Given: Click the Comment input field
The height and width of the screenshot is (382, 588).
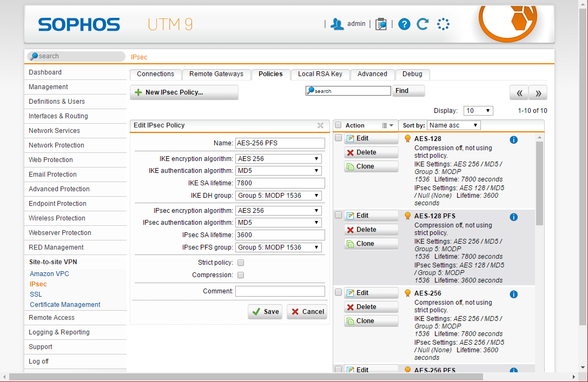Looking at the screenshot, I should (280, 291).
